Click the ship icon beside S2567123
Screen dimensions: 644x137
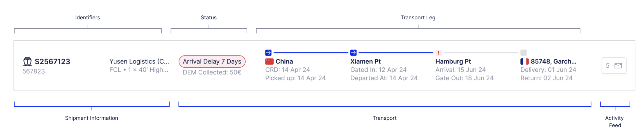tap(27, 61)
